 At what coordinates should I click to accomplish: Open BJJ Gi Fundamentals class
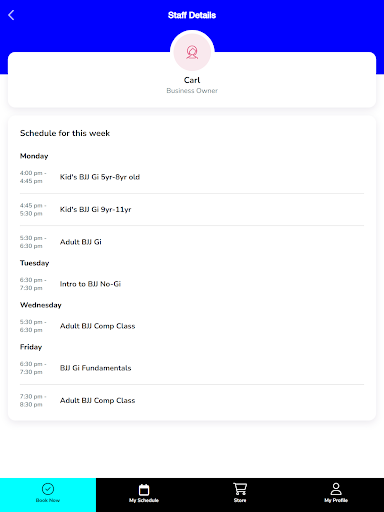192,368
